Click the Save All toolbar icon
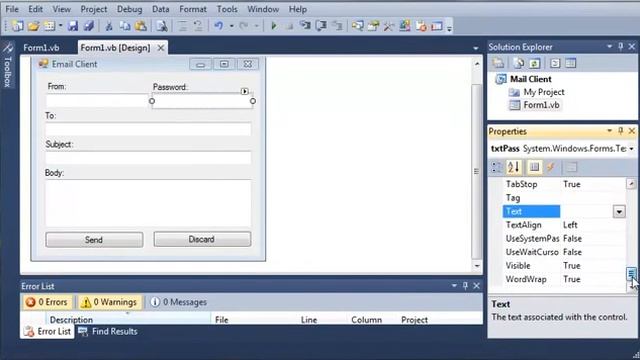Image resolution: width=640 pixels, height=360 pixels. [x=89, y=26]
